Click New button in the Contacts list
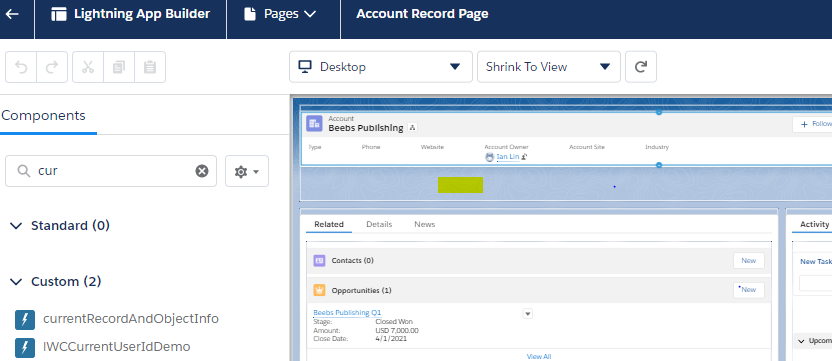832x361 pixels. point(749,261)
